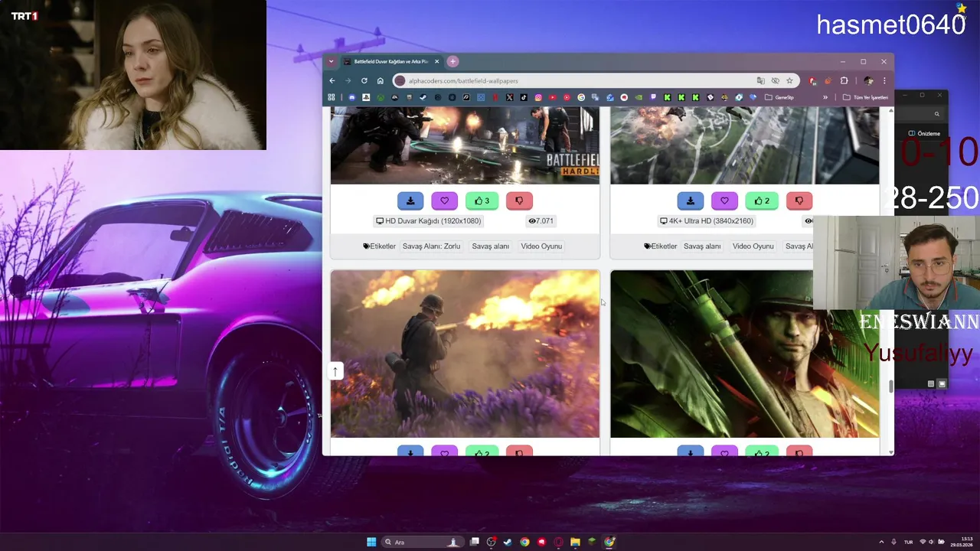Open the TikTok bookmark
Image resolution: width=980 pixels, height=551 pixels.
click(x=524, y=97)
